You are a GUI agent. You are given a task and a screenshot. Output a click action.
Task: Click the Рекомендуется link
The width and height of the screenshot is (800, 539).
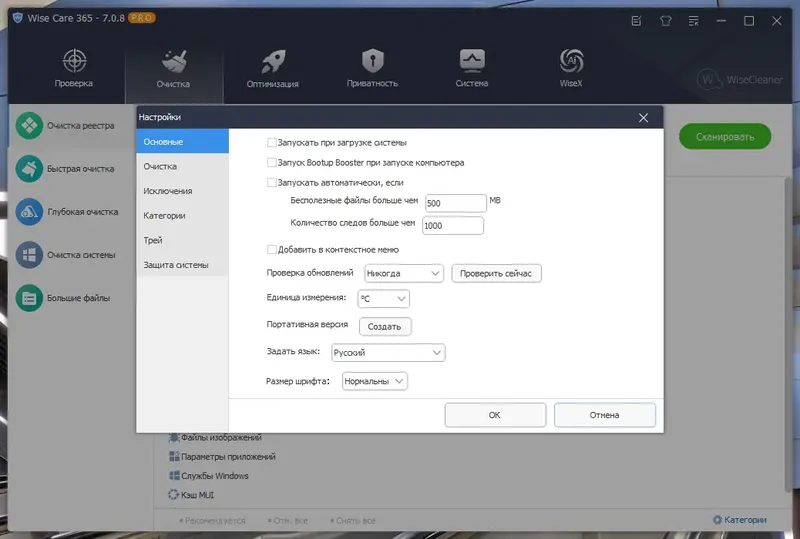point(215,521)
